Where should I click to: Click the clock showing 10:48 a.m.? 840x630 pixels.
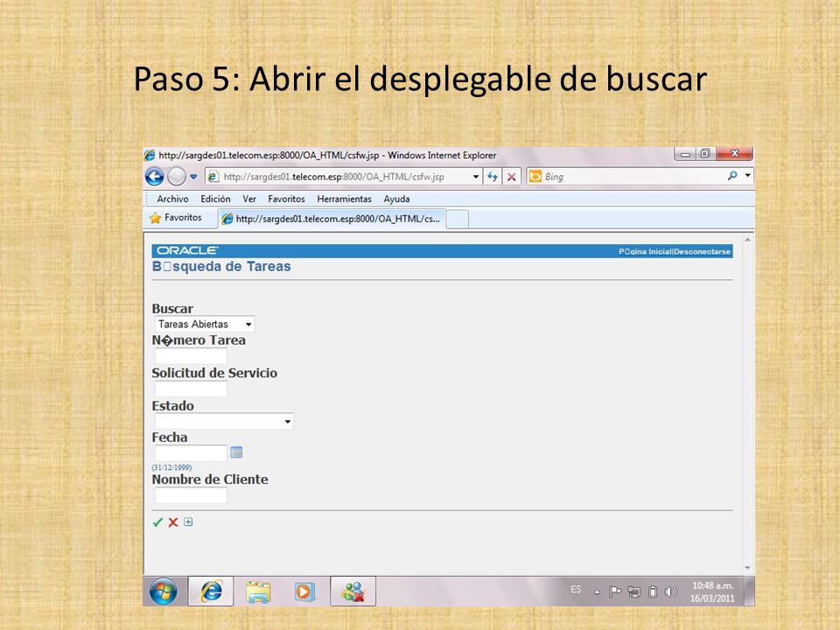[712, 591]
